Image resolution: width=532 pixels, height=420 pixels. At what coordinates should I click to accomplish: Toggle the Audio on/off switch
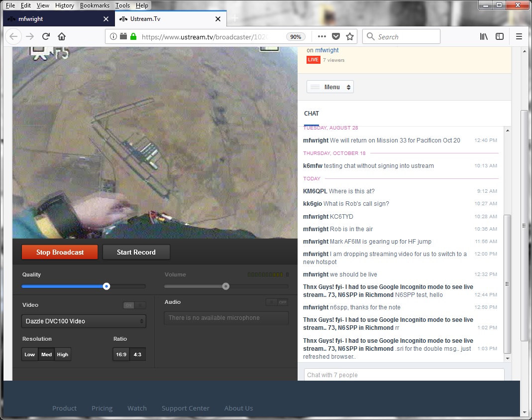[277, 302]
